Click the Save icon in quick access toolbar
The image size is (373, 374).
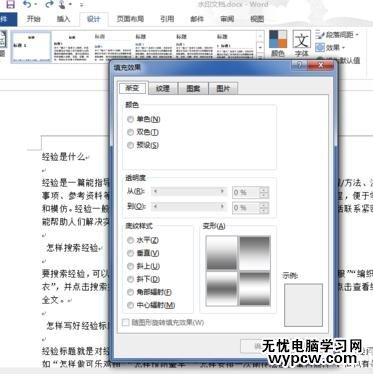11,4
